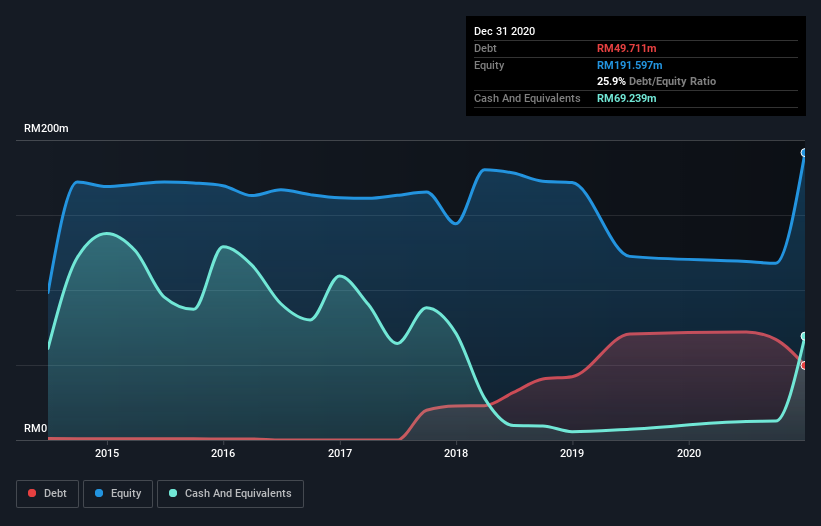Select the Cash end-point marker on chart

tap(804, 336)
